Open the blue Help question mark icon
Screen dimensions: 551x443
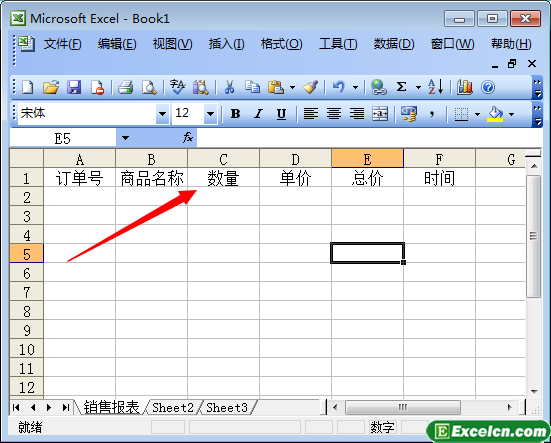point(488,87)
